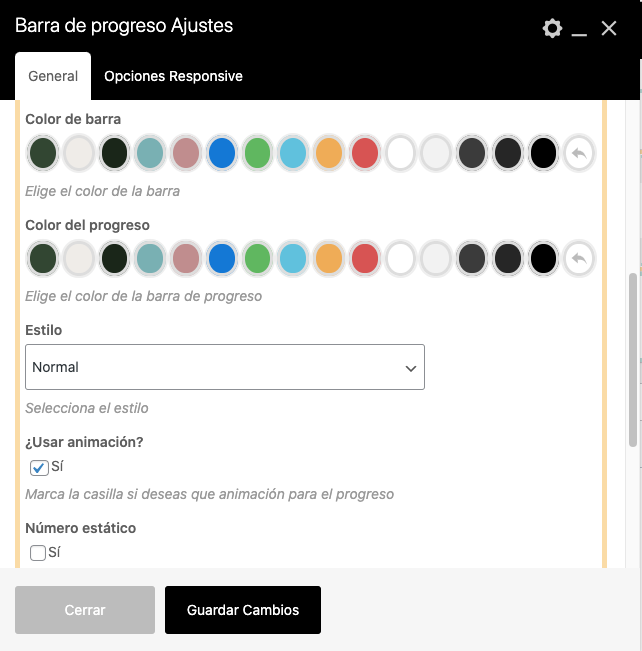Pick blue swatch for Color de barra
Viewport: 642px width, 651px height.
pyautogui.click(x=222, y=153)
